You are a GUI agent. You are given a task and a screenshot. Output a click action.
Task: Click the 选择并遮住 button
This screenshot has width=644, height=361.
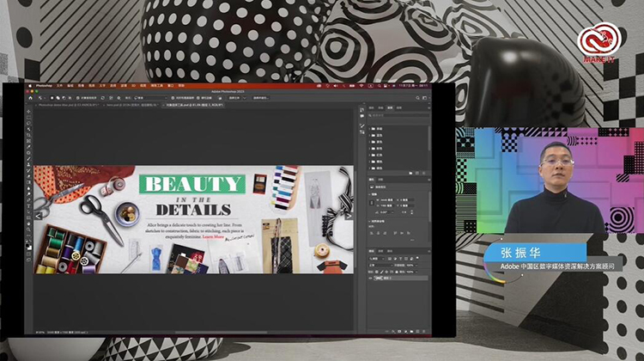click(x=261, y=98)
